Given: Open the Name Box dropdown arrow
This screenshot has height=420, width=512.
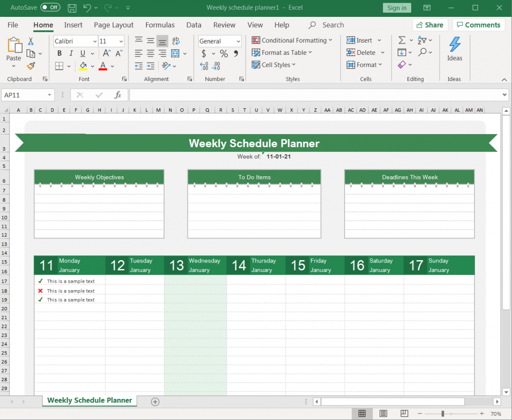Looking at the screenshot, I should pyautogui.click(x=49, y=95).
